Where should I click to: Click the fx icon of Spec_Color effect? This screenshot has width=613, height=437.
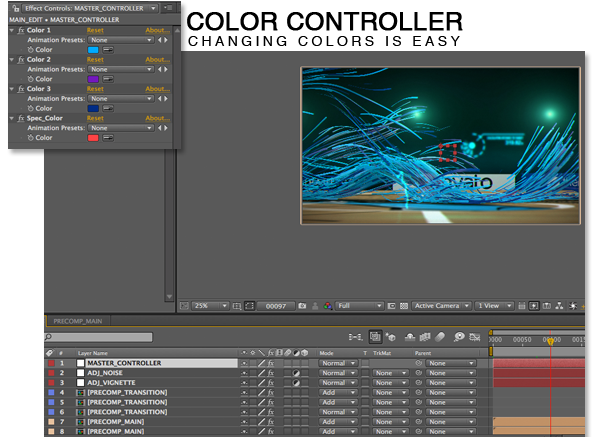click(22, 118)
